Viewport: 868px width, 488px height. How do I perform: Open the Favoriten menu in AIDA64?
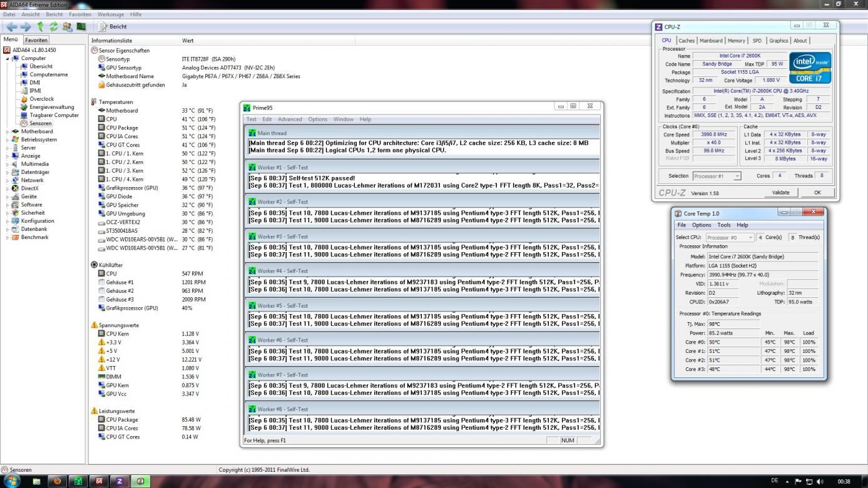pyautogui.click(x=79, y=14)
